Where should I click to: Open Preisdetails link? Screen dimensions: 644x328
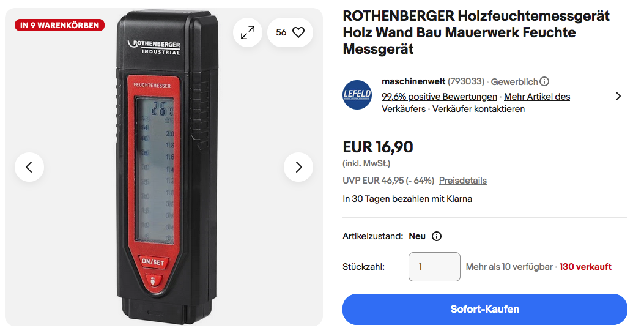pyautogui.click(x=463, y=181)
